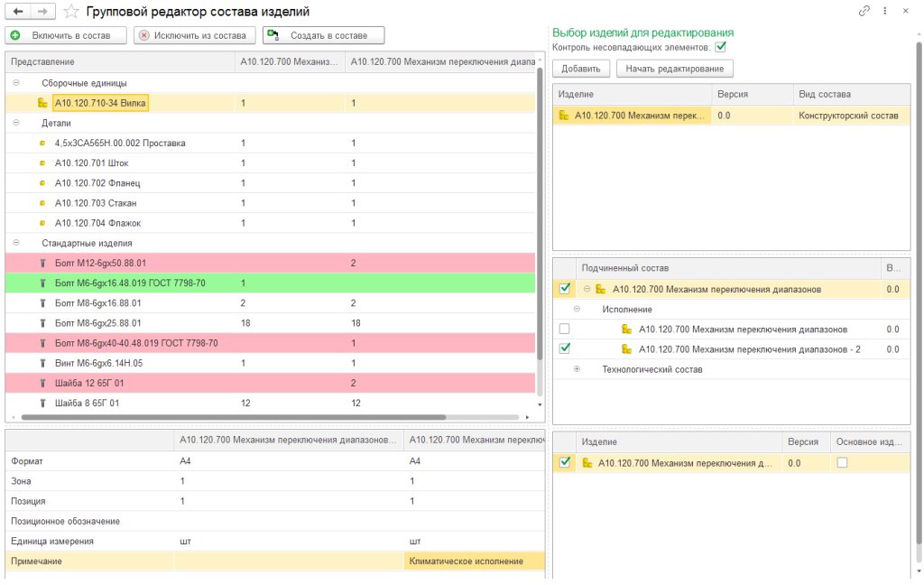Viewport: 924px width, 585px height.
Task: Add the form to favorites with star icon
Action: tap(71, 12)
